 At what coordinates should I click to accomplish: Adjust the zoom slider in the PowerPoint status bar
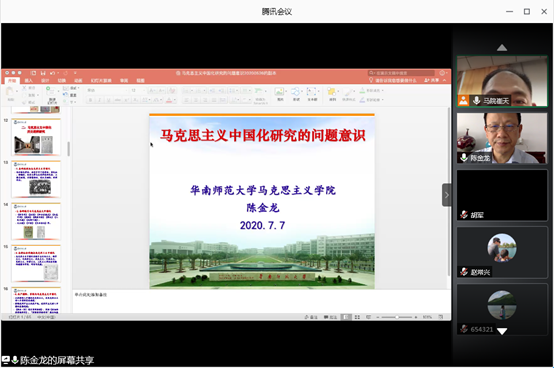pos(397,317)
